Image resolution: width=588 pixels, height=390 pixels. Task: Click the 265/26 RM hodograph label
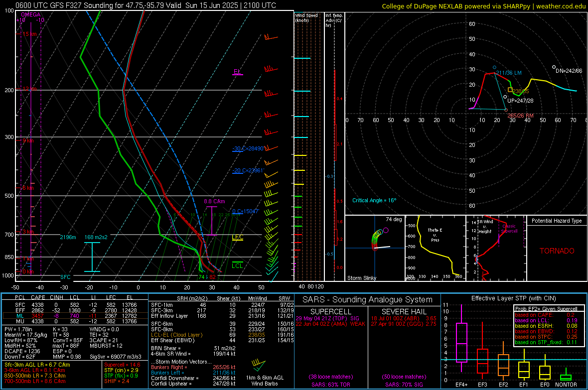(x=521, y=116)
